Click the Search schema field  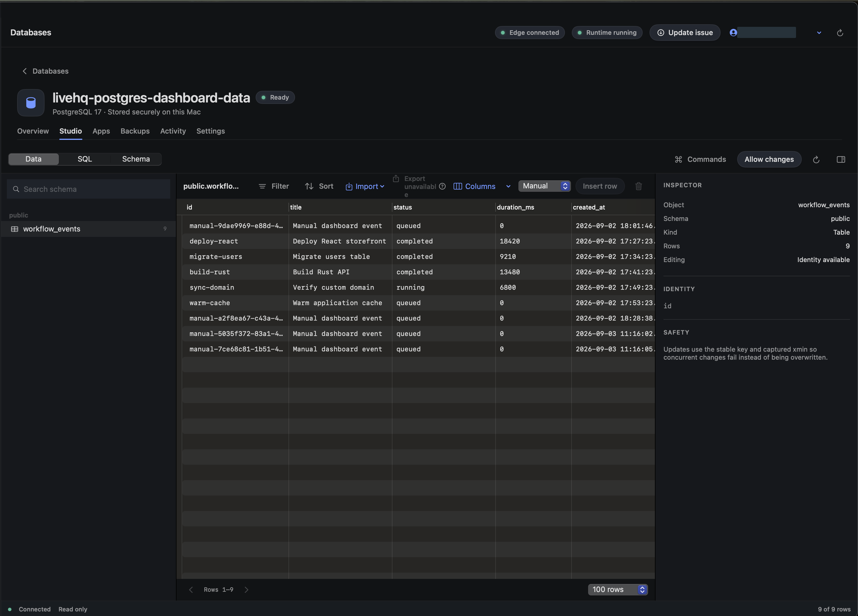tap(89, 189)
